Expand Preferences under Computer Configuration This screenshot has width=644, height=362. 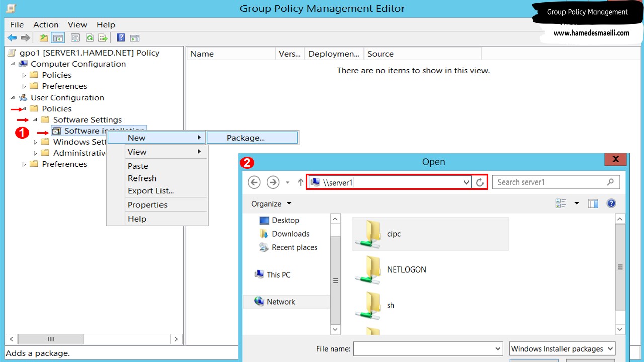coord(24,86)
